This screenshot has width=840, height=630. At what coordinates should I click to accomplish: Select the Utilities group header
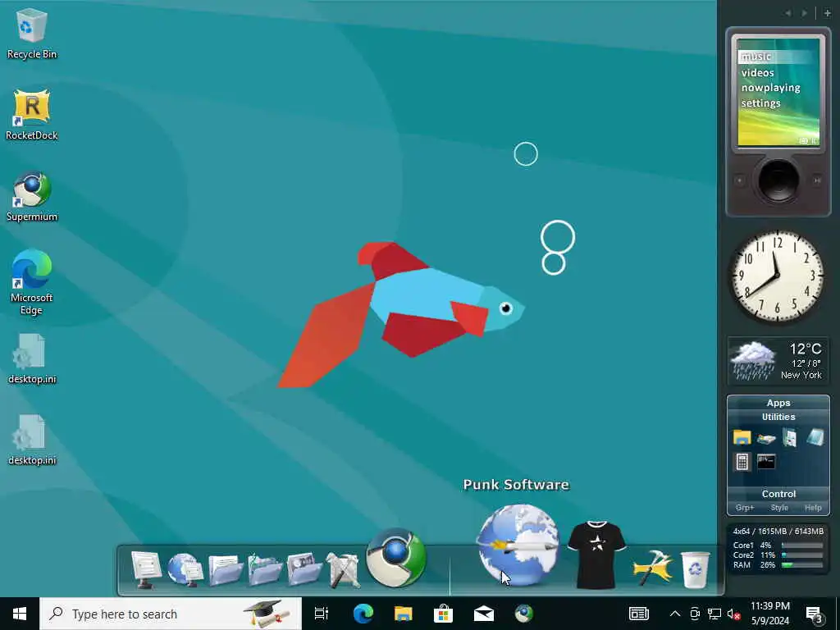(x=778, y=417)
